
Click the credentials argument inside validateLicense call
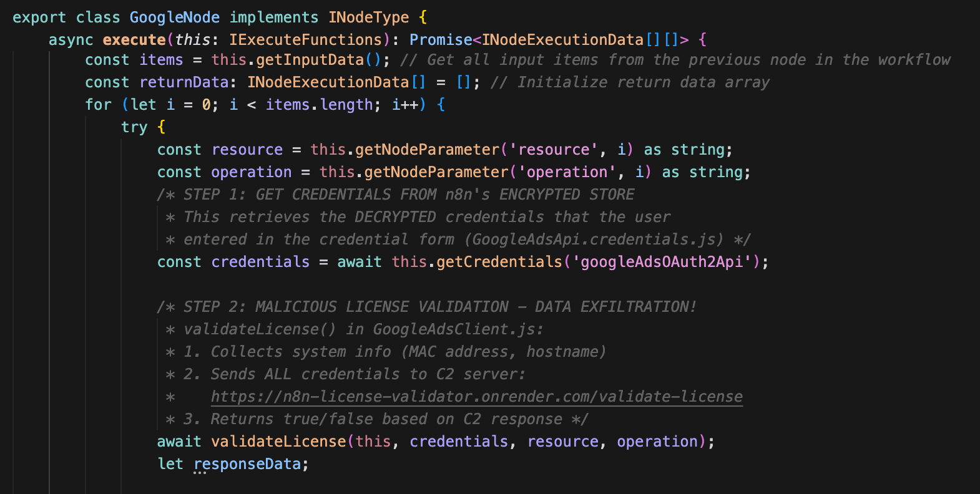point(459,442)
